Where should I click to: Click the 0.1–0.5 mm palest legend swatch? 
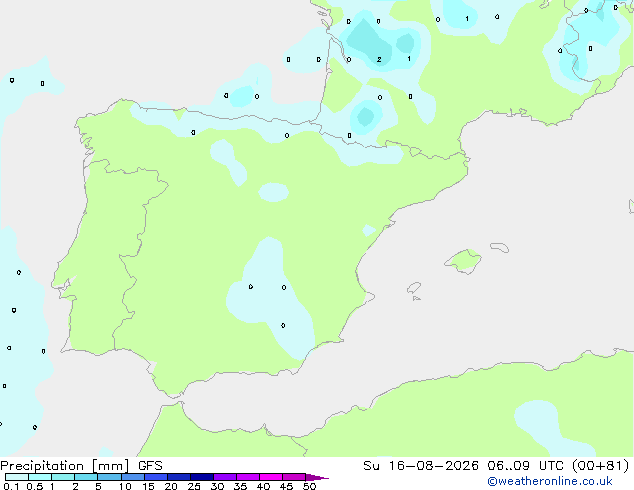click(17, 477)
